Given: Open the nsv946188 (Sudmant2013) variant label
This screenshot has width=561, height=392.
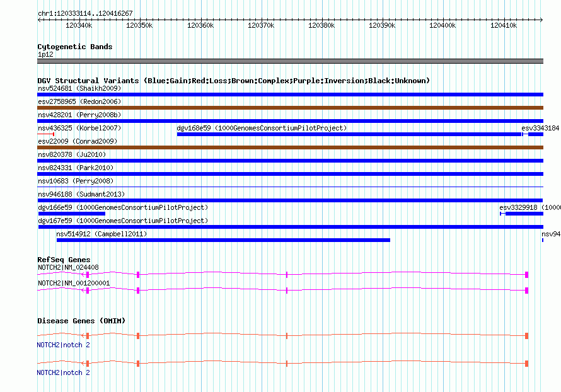Looking at the screenshot, I should pyautogui.click(x=81, y=194).
